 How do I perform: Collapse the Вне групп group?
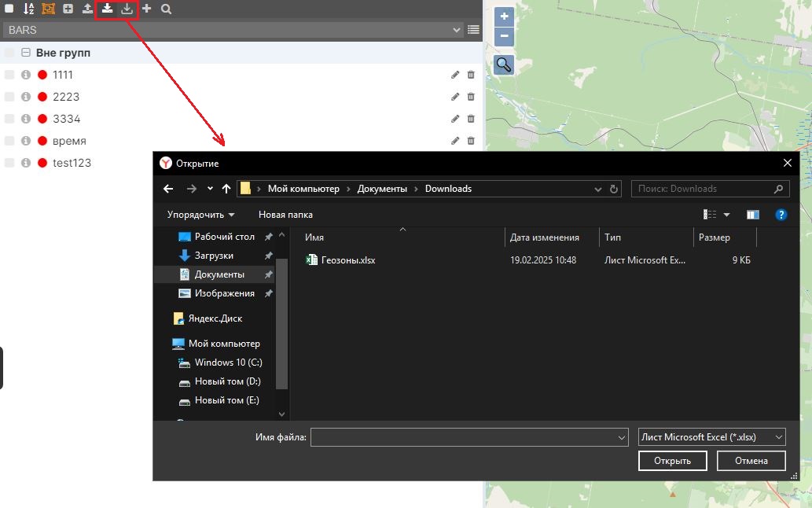26,53
